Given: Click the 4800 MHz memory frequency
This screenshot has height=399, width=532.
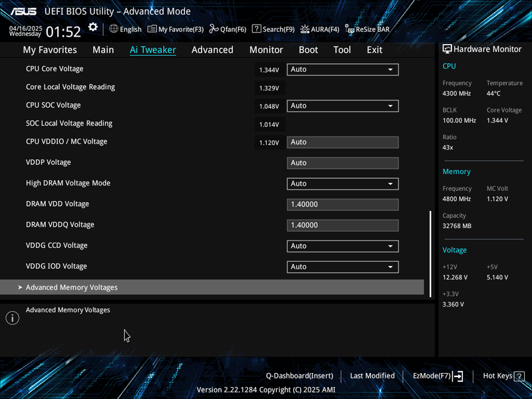Looking at the screenshot, I should [456, 199].
